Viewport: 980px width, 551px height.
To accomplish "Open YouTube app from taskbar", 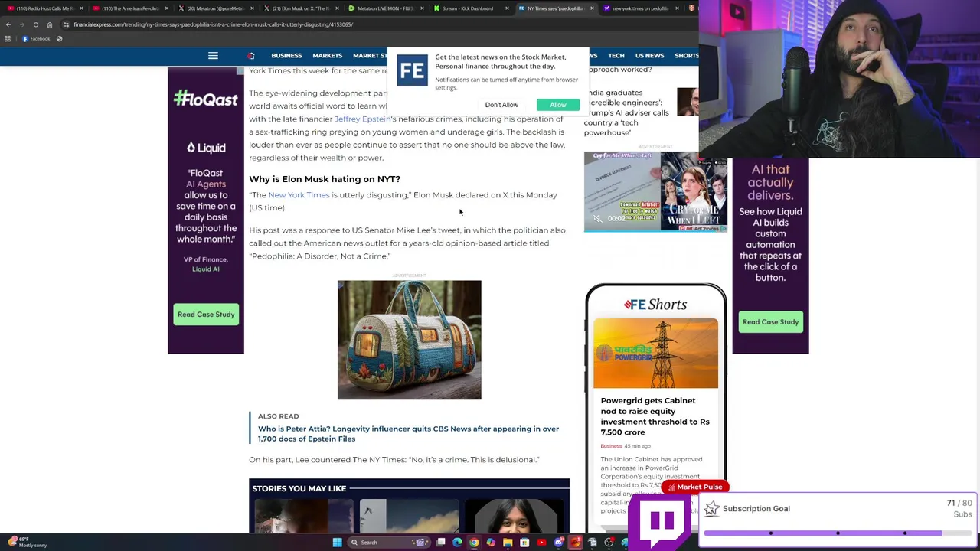I will pos(541,543).
